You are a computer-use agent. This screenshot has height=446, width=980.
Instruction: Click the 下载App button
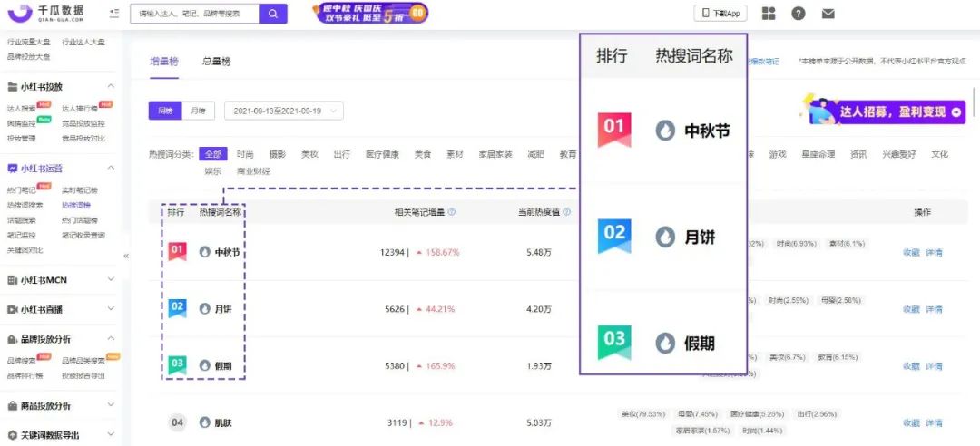tap(720, 13)
